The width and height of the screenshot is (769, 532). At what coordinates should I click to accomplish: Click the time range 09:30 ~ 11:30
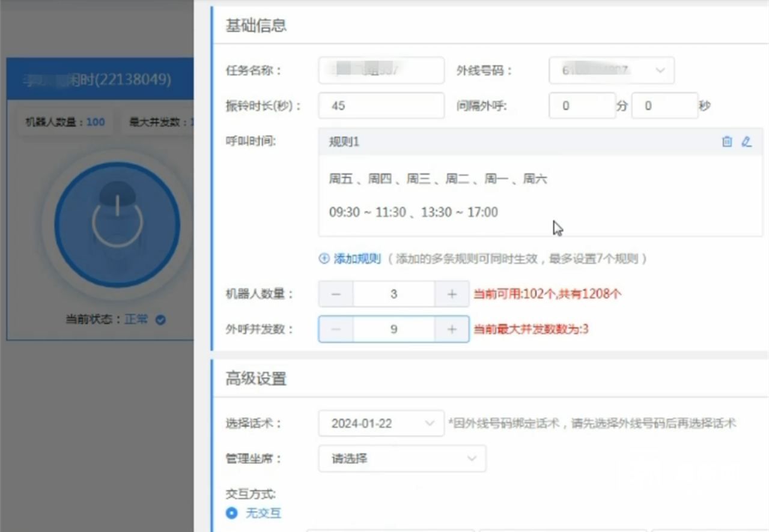pyautogui.click(x=368, y=212)
